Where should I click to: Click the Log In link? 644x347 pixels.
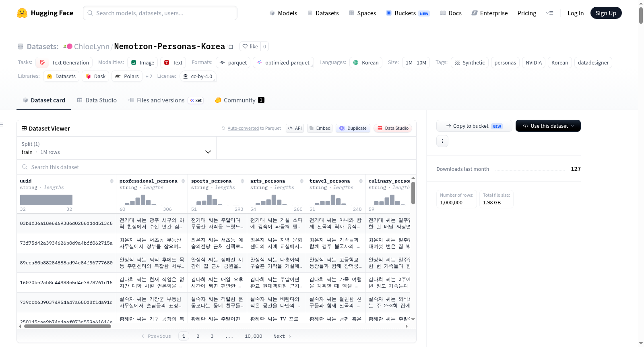point(576,13)
